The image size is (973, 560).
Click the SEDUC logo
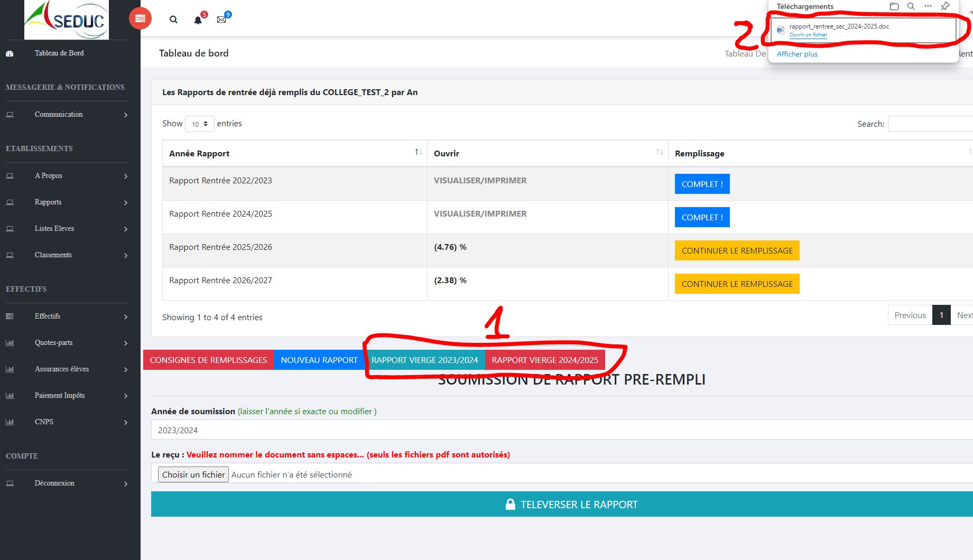pyautogui.click(x=67, y=20)
